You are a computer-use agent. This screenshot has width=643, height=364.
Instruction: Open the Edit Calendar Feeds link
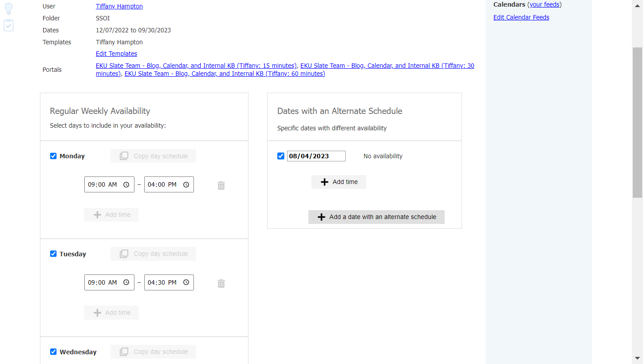pos(521,17)
